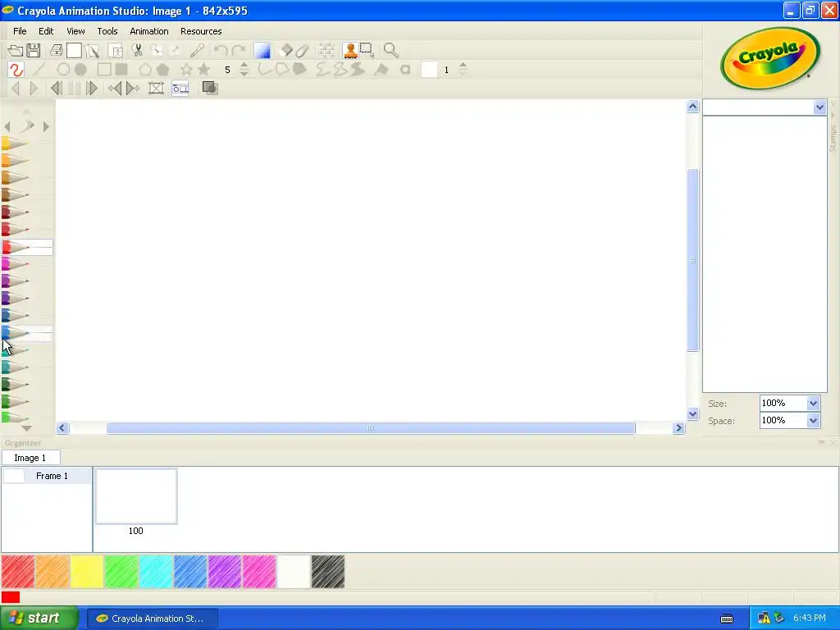Choose the outlined circle shape
This screenshot has width=840, height=630.
click(x=63, y=70)
